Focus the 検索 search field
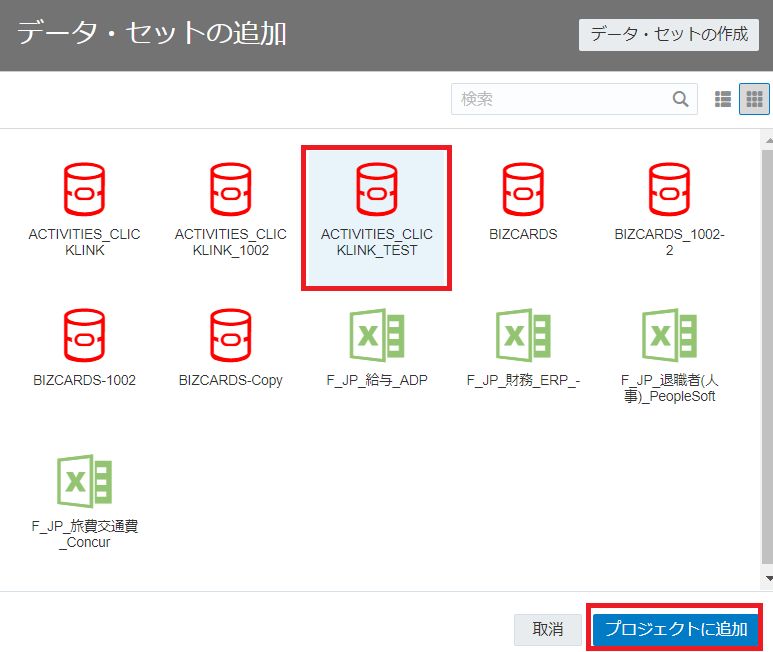Screen dimensions: 773x652 (574, 99)
